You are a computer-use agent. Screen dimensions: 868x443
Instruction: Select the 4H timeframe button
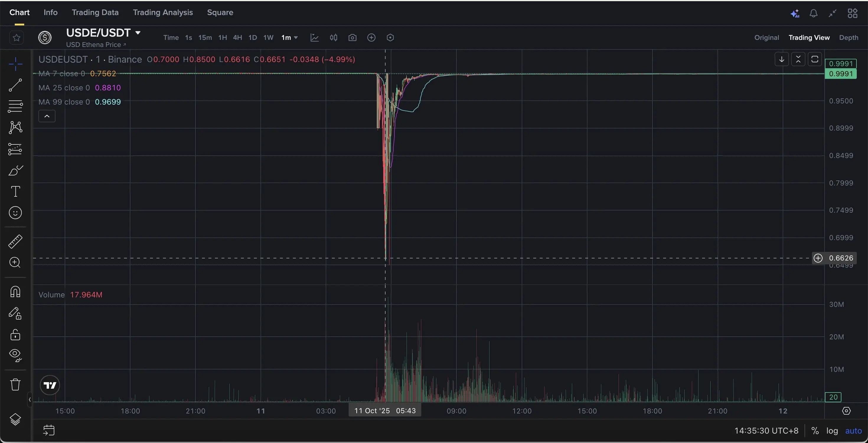pyautogui.click(x=237, y=38)
